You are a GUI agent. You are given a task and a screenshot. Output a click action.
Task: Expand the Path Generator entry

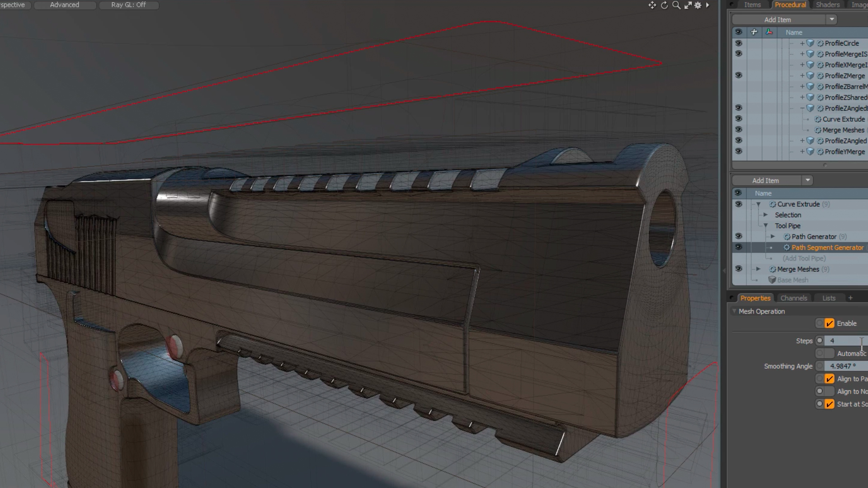772,236
